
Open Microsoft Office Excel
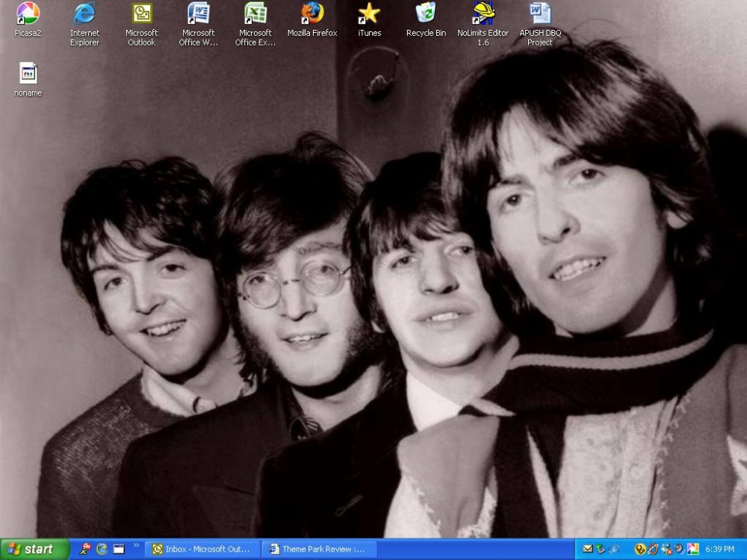coord(255,15)
